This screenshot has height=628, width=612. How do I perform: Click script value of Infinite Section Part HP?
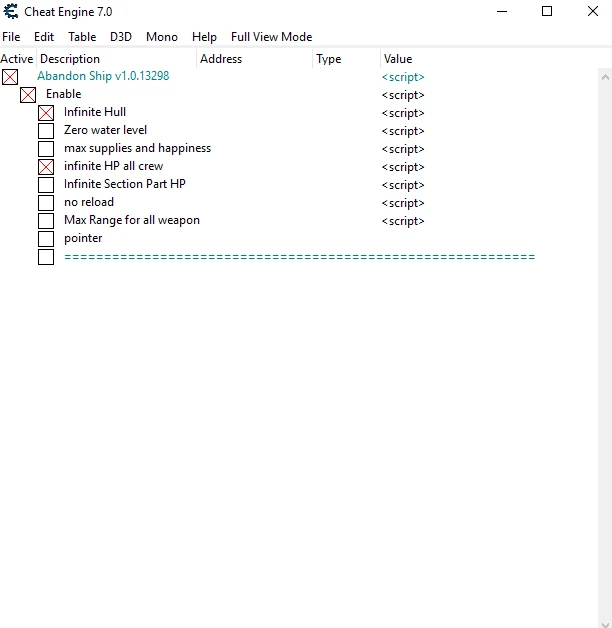pyautogui.click(x=403, y=185)
